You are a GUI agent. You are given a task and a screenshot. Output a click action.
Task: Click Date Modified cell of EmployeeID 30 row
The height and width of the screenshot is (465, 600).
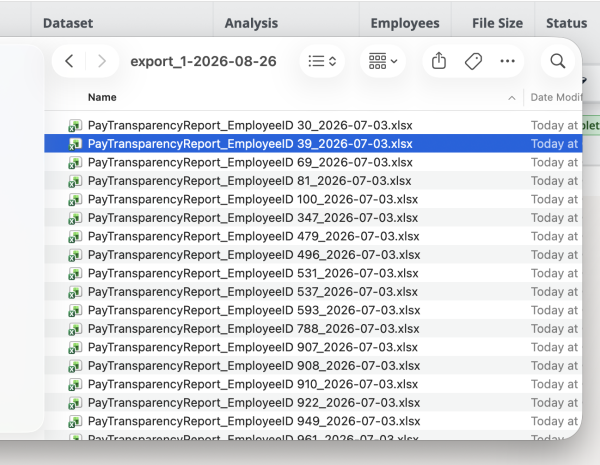coord(554,126)
